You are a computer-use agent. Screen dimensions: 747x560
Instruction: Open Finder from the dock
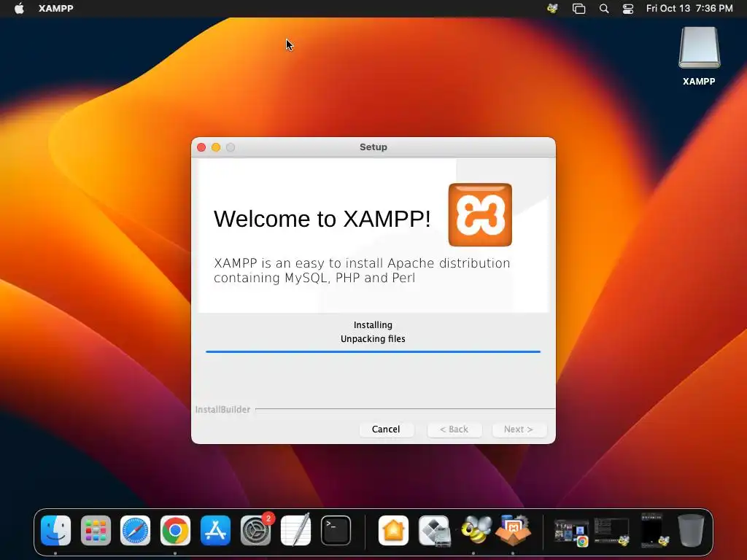pos(55,530)
